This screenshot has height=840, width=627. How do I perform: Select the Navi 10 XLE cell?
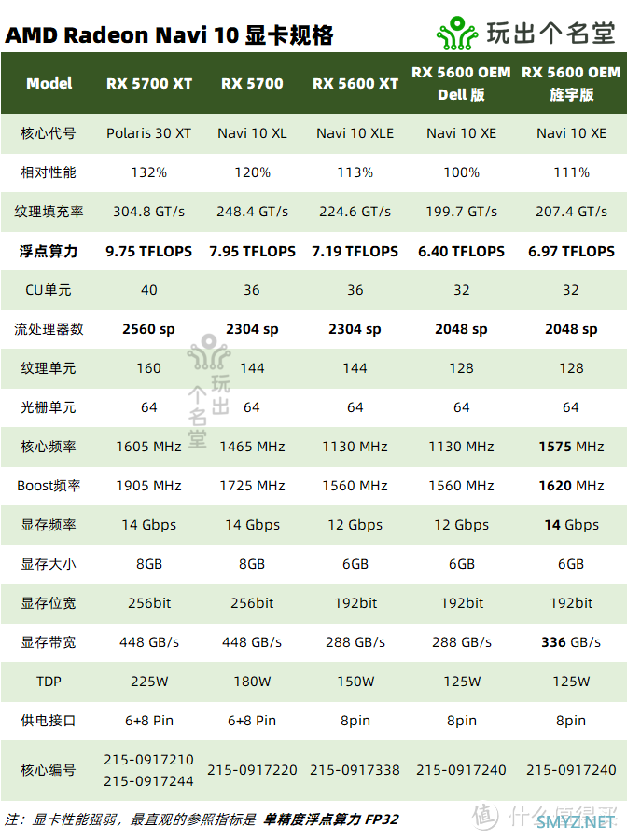355,133
